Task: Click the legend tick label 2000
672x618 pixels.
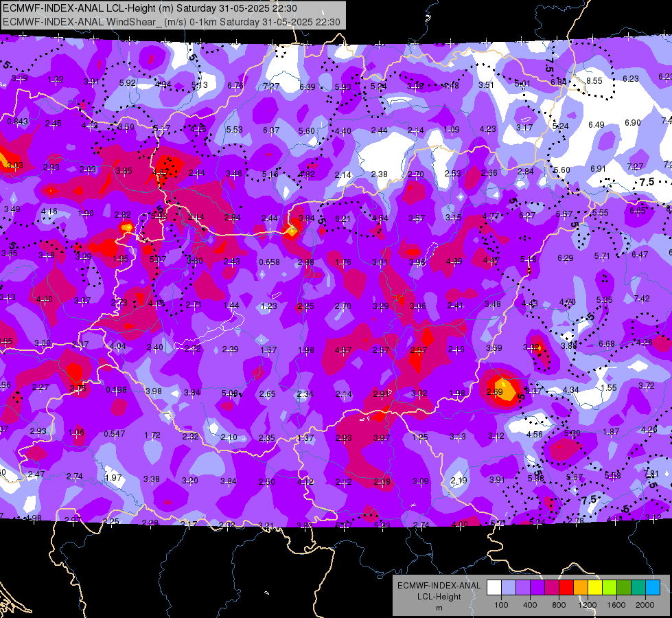Action: tap(645, 605)
